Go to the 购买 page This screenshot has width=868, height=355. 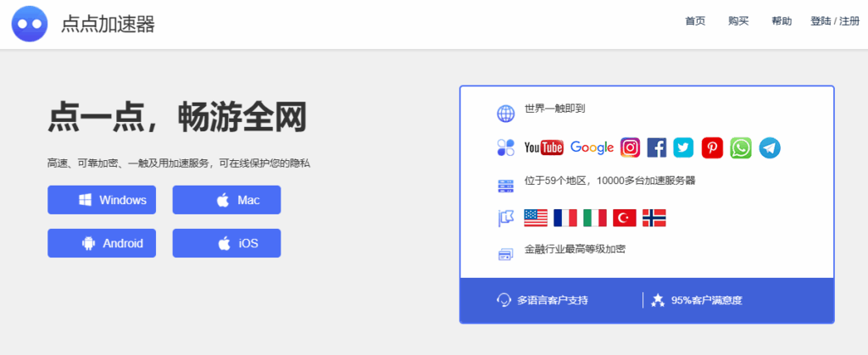(738, 22)
